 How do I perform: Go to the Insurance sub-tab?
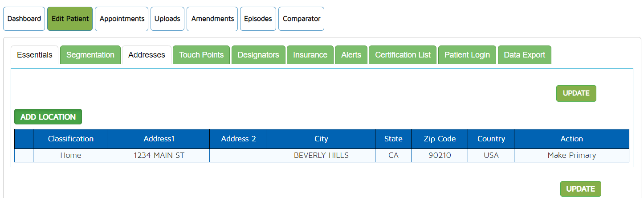[x=310, y=55]
